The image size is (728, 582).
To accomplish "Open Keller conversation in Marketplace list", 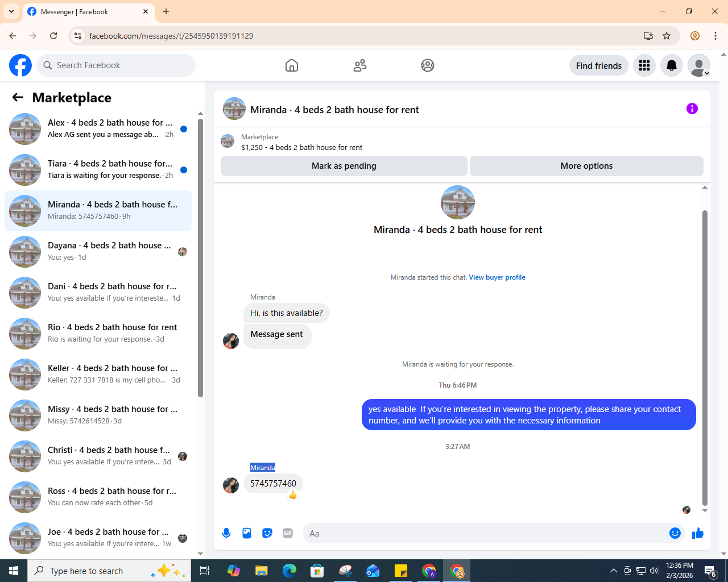I will (x=98, y=375).
